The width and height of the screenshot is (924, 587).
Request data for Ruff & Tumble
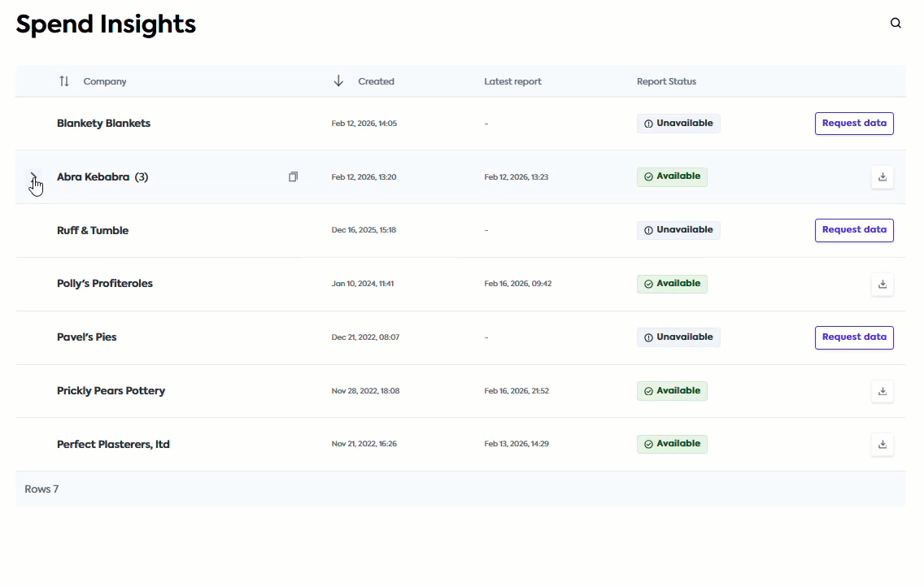point(854,230)
